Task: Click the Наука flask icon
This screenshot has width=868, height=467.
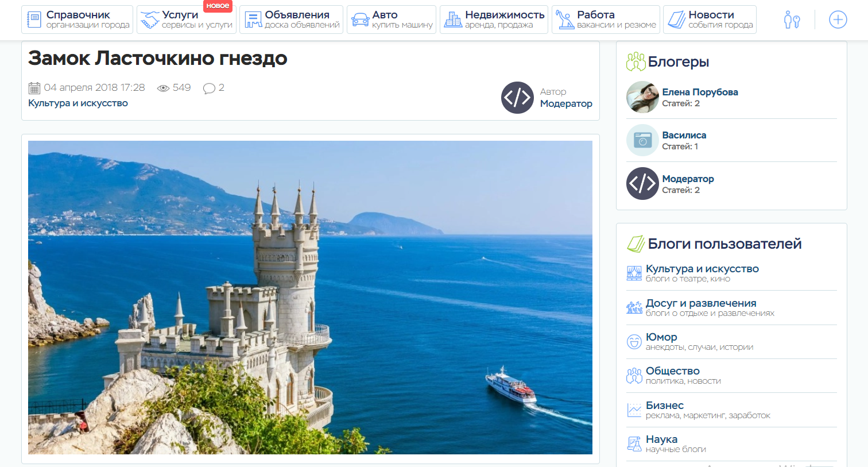Action: point(634,444)
